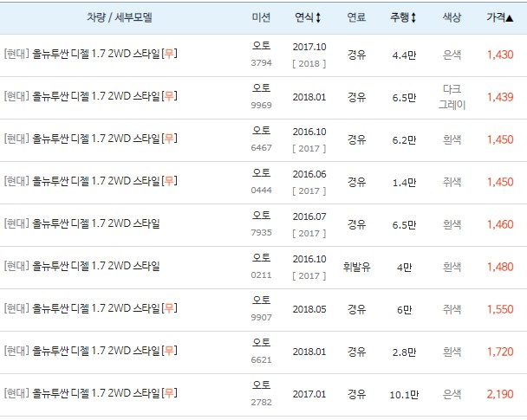The width and height of the screenshot is (527, 420).
Task: Select price 1,439
Action: [500, 97]
